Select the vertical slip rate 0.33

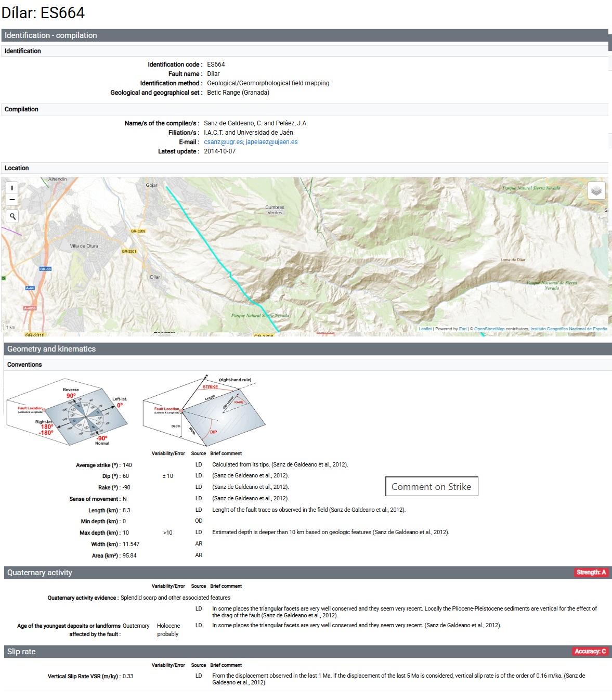(x=128, y=677)
